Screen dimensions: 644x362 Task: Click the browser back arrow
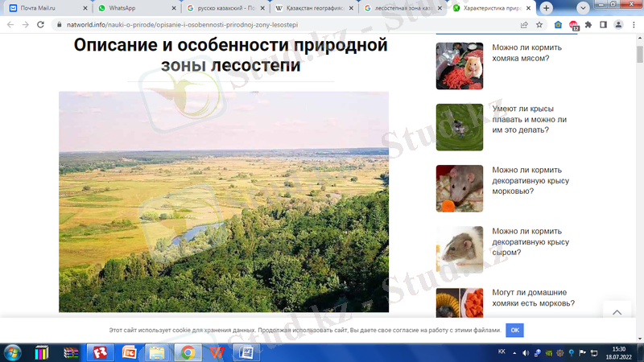pos(10,25)
